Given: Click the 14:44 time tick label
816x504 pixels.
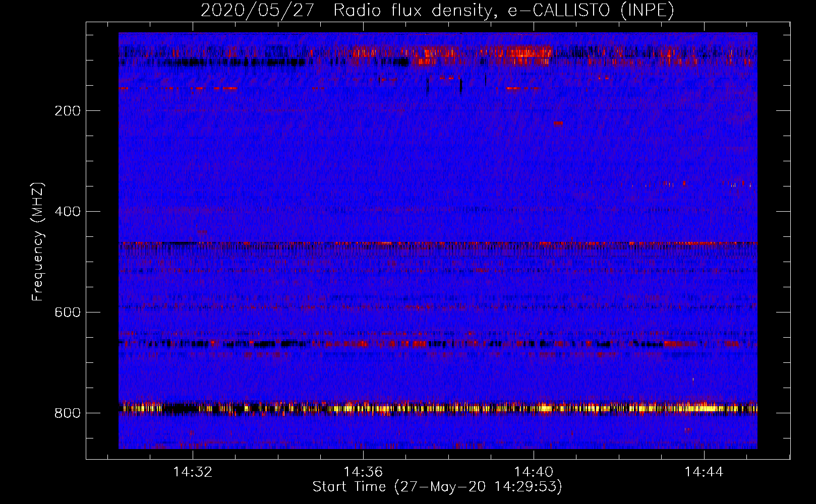Looking at the screenshot, I should tap(704, 472).
